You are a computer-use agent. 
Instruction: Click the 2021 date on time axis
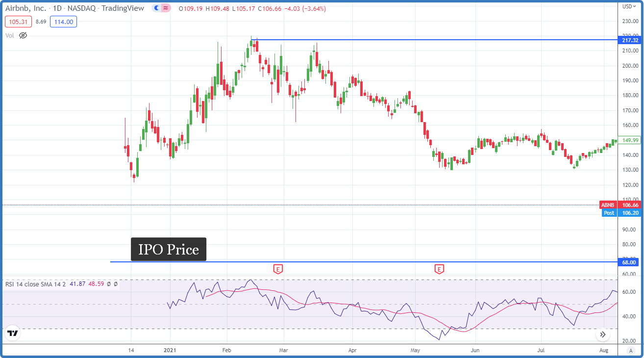point(170,351)
